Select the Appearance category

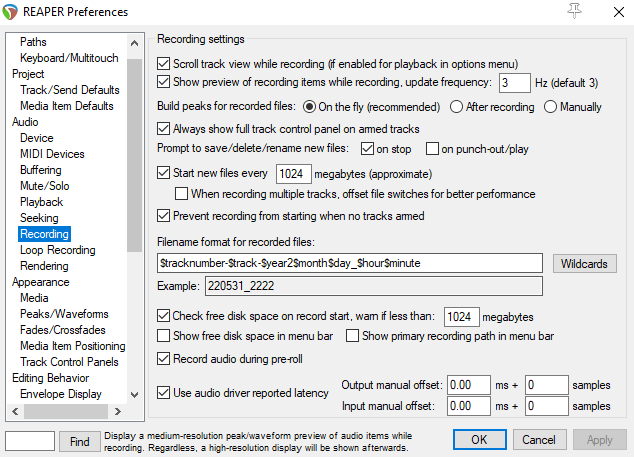(40, 282)
